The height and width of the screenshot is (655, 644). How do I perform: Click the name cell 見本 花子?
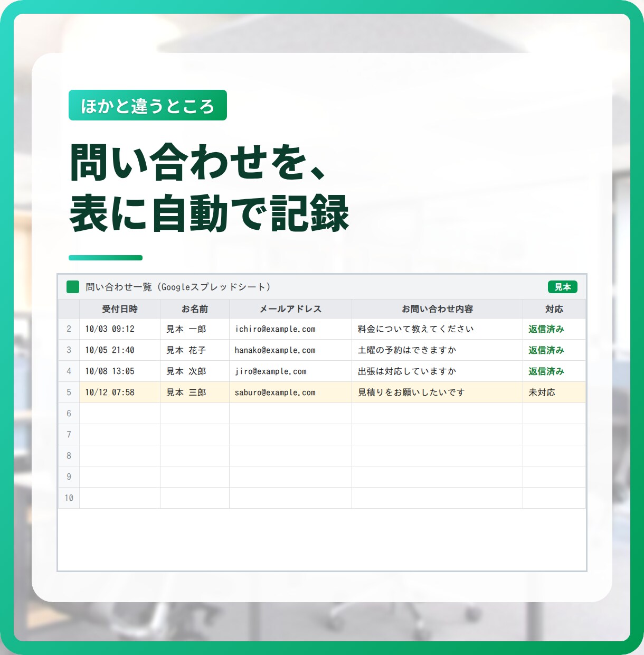195,350
